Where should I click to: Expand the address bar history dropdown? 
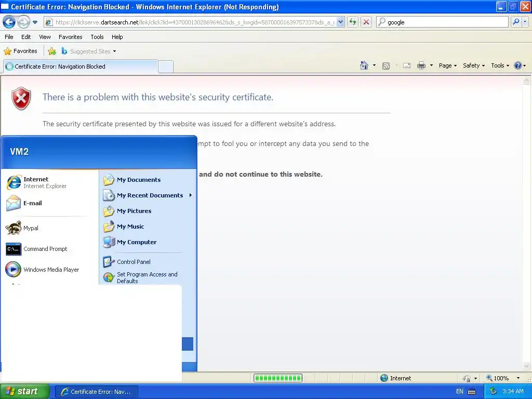(x=341, y=22)
